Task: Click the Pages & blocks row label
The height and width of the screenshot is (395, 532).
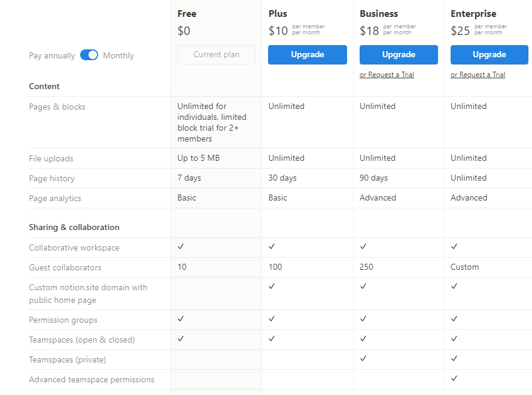Action: coord(58,107)
